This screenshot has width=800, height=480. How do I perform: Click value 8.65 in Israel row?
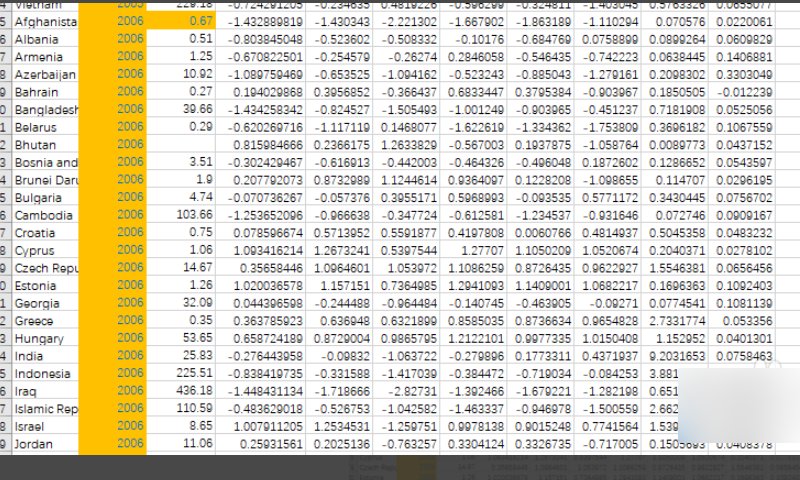tap(181, 426)
